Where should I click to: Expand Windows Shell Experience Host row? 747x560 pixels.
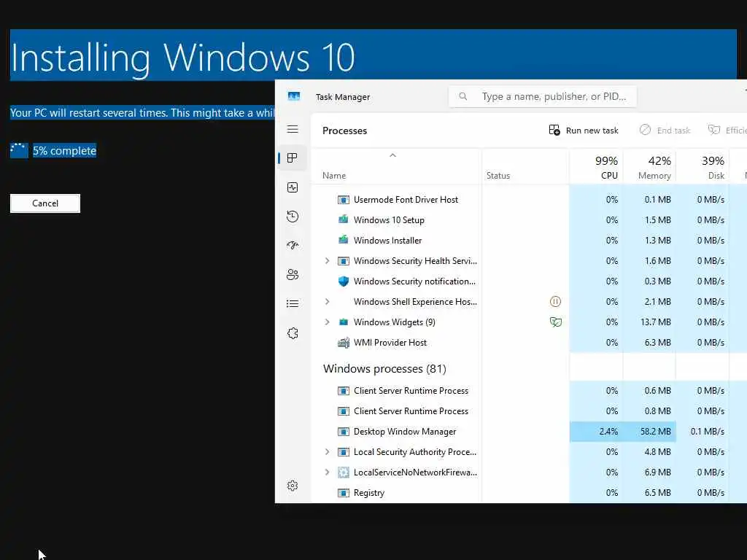click(327, 301)
